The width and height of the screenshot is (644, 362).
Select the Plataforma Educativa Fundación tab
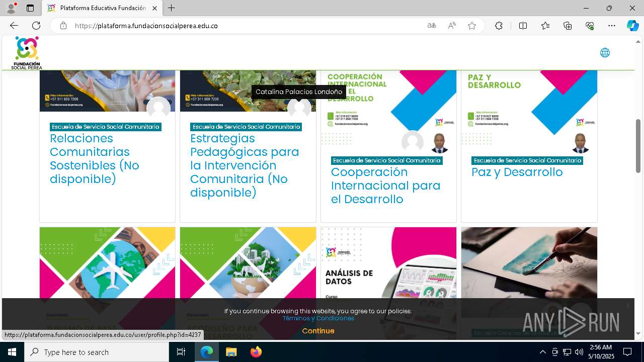coord(102,8)
